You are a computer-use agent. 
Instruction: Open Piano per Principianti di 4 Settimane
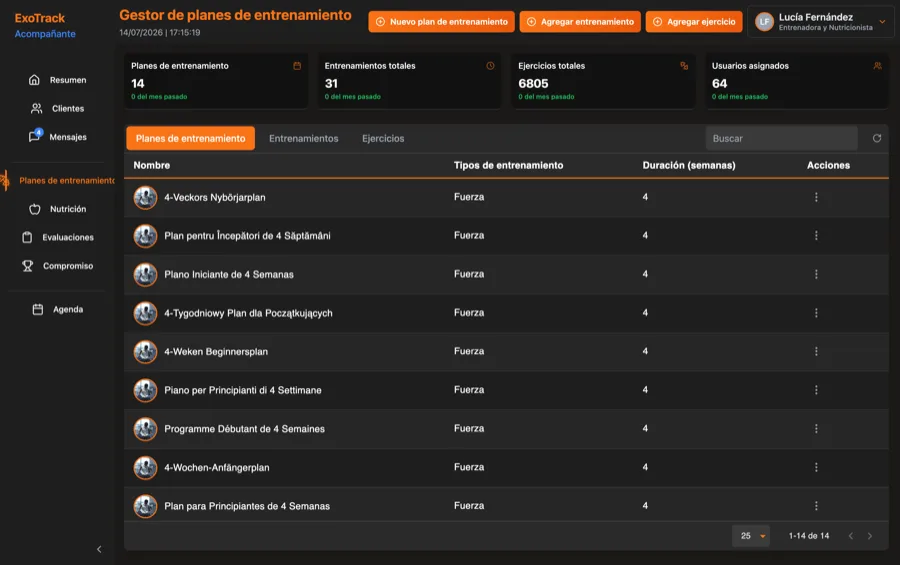tap(243, 390)
